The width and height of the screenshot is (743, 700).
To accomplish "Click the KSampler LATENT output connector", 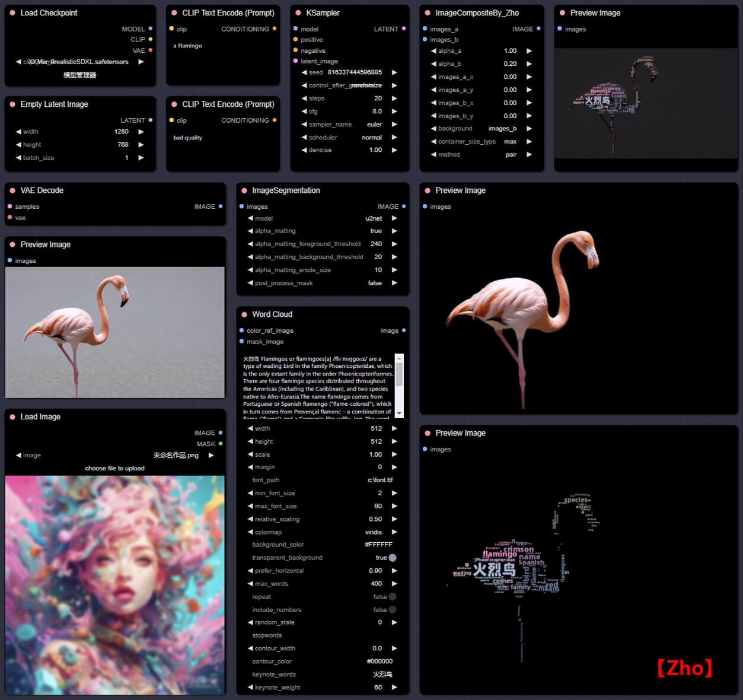I will click(x=404, y=28).
